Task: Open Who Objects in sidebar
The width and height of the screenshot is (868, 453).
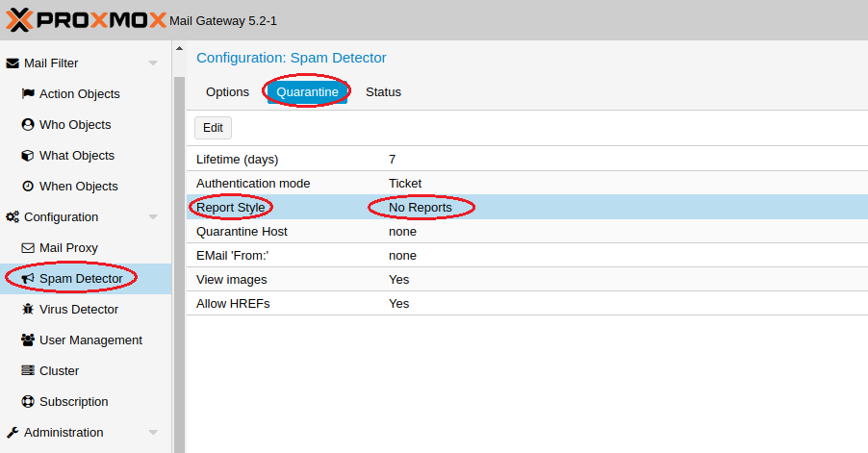Action: tap(75, 124)
